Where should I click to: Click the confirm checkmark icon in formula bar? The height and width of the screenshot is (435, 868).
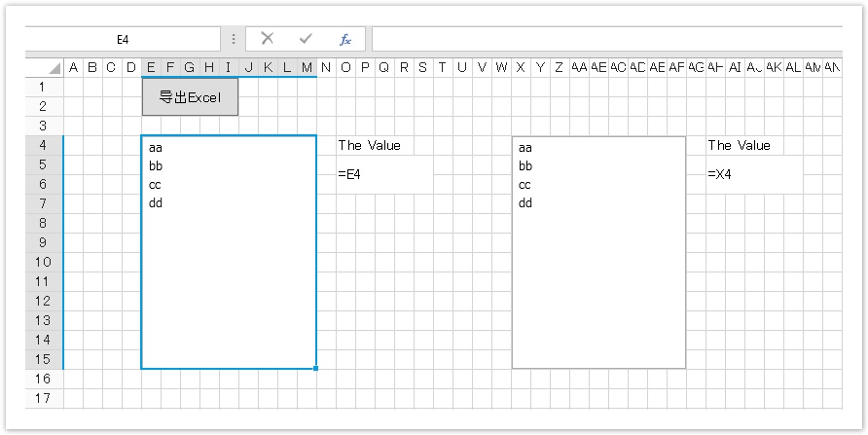(306, 39)
